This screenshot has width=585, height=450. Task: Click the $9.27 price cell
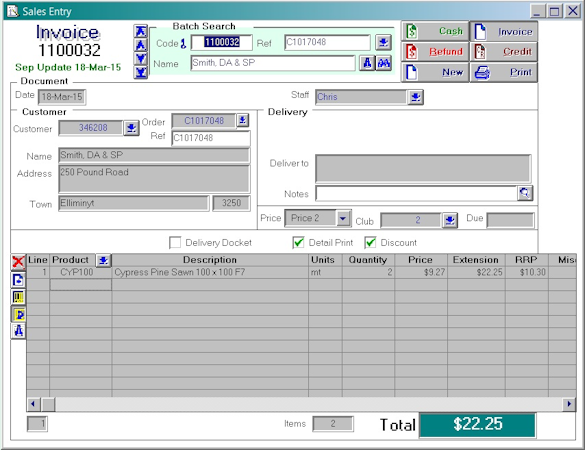pos(421,272)
